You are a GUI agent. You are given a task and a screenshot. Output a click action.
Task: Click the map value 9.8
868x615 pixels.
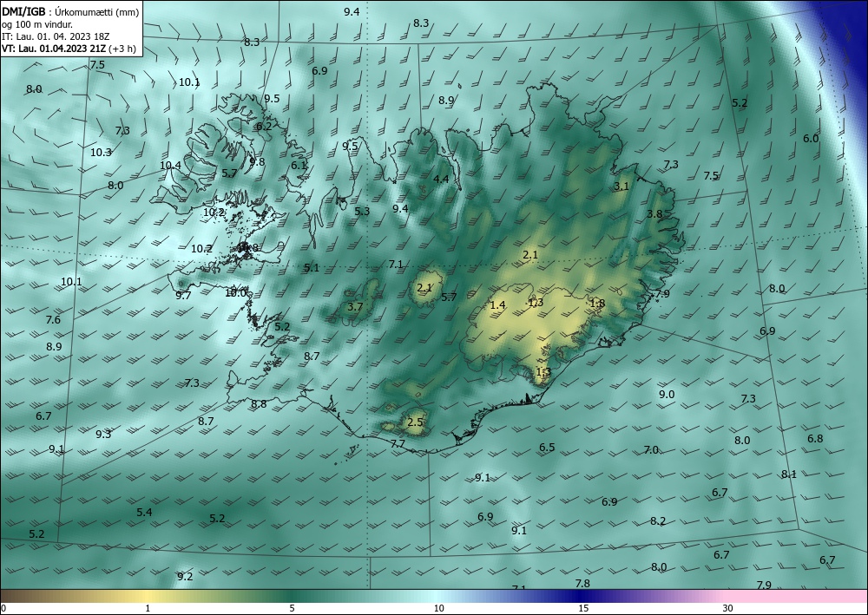click(x=258, y=162)
